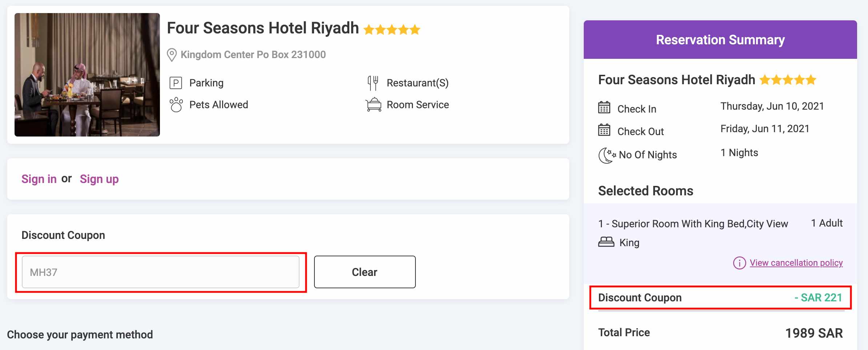Screen dimensions: 868x350
Task: Click the Check In calendar icon
Action: 604,108
